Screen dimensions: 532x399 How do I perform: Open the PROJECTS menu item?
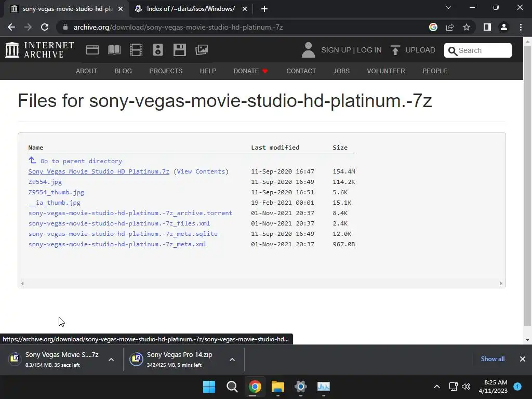pyautogui.click(x=166, y=71)
